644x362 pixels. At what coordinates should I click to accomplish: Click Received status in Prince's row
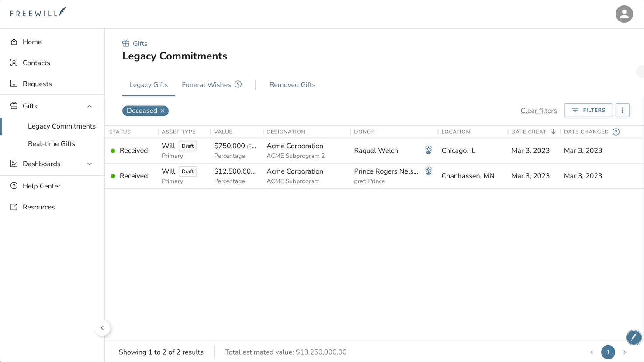pyautogui.click(x=134, y=176)
